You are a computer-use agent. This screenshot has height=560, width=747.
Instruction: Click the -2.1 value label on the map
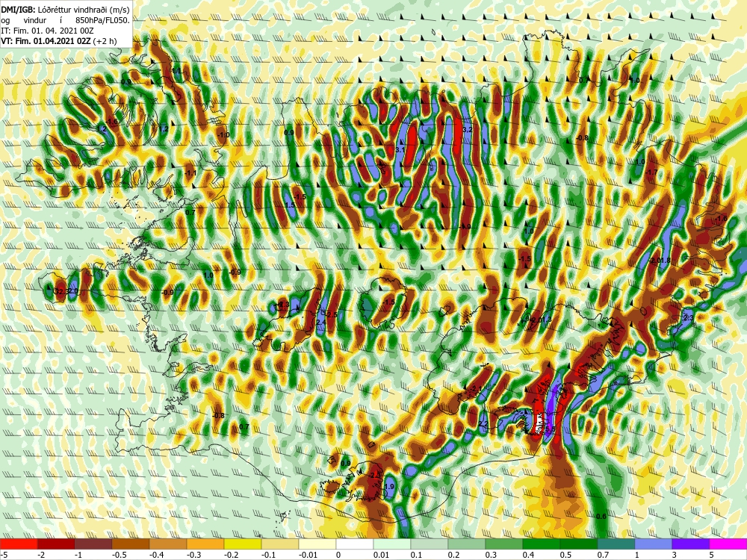475,389
